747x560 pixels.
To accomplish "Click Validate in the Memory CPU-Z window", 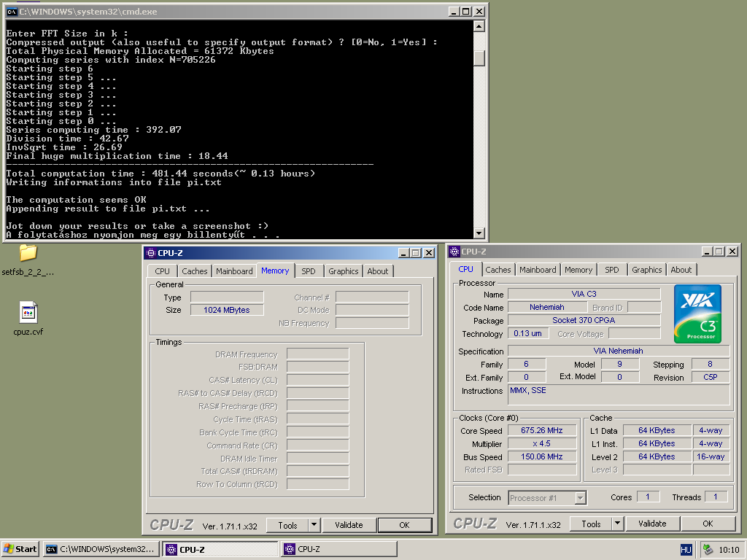I will (x=349, y=525).
